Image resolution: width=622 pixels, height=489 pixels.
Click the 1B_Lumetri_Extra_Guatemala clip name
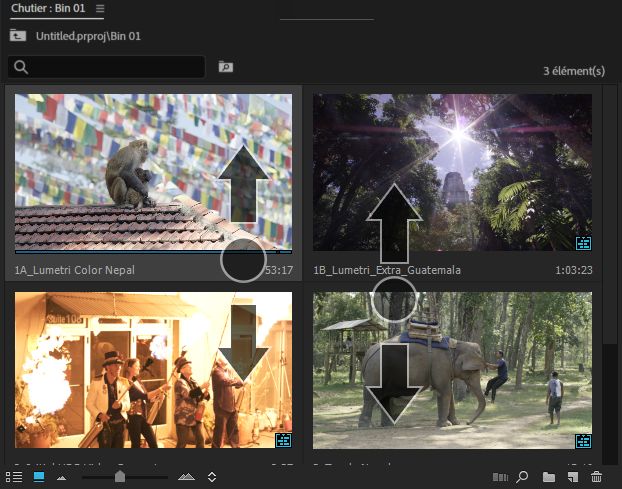(x=387, y=270)
